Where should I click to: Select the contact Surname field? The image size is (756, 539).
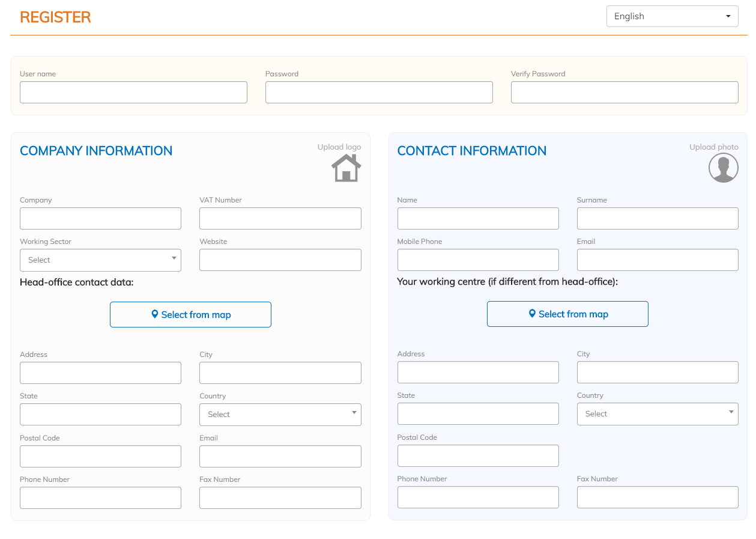click(657, 219)
